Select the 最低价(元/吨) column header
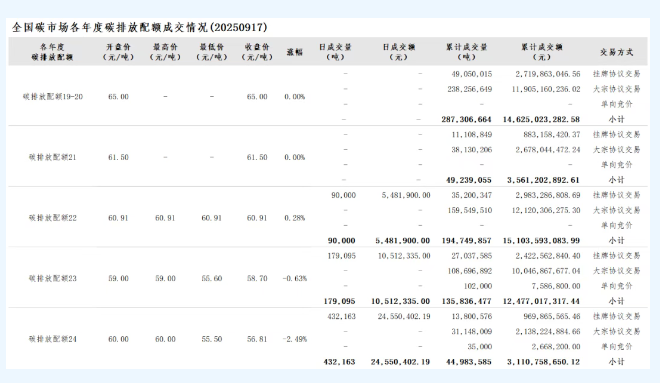This screenshot has height=383, width=660. [x=211, y=52]
